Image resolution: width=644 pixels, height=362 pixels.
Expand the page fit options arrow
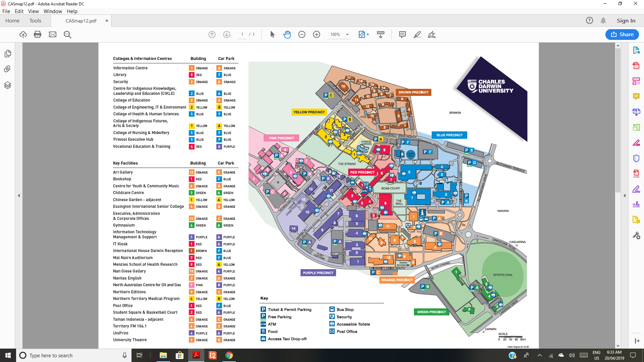click(x=368, y=35)
